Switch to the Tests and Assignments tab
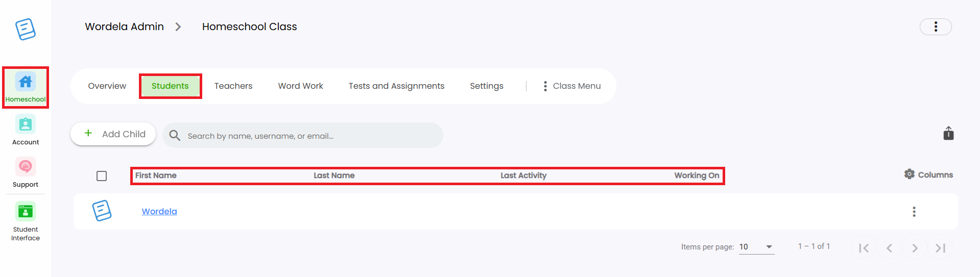 (396, 86)
